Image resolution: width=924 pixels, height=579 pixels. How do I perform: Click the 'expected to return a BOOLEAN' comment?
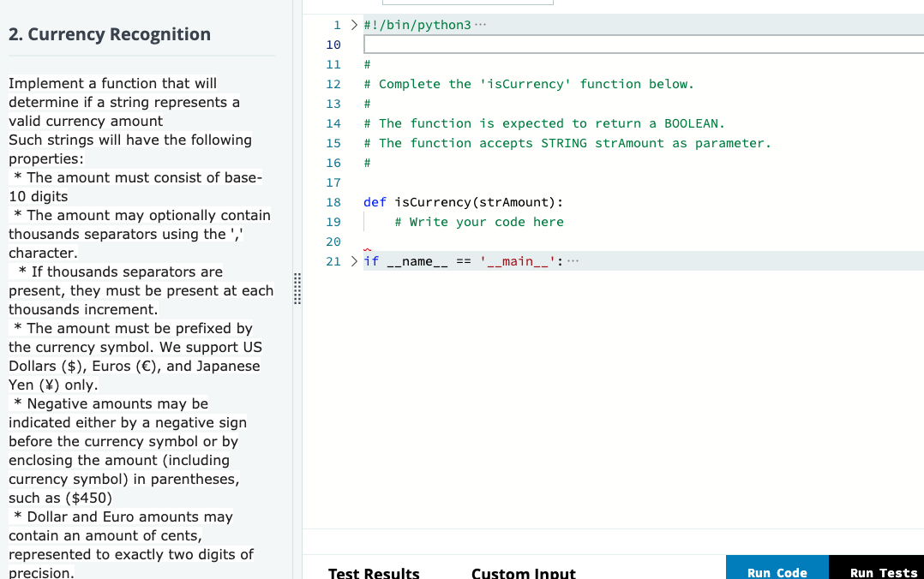(544, 123)
